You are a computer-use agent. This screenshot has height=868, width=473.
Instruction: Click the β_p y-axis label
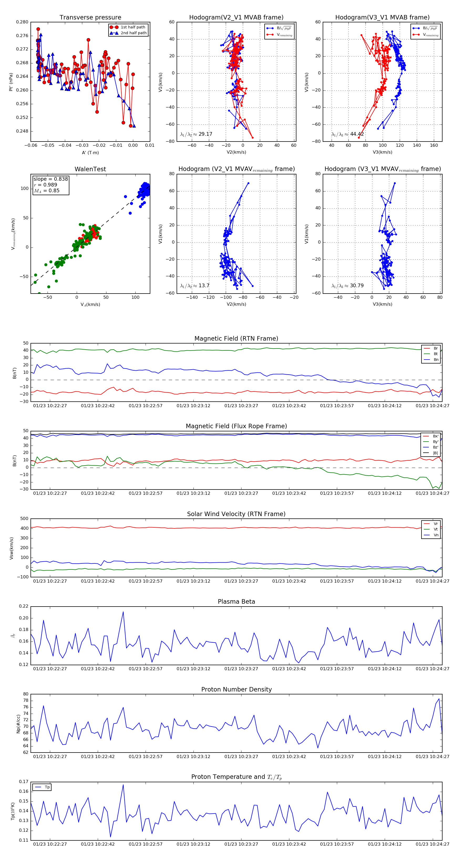13,636
